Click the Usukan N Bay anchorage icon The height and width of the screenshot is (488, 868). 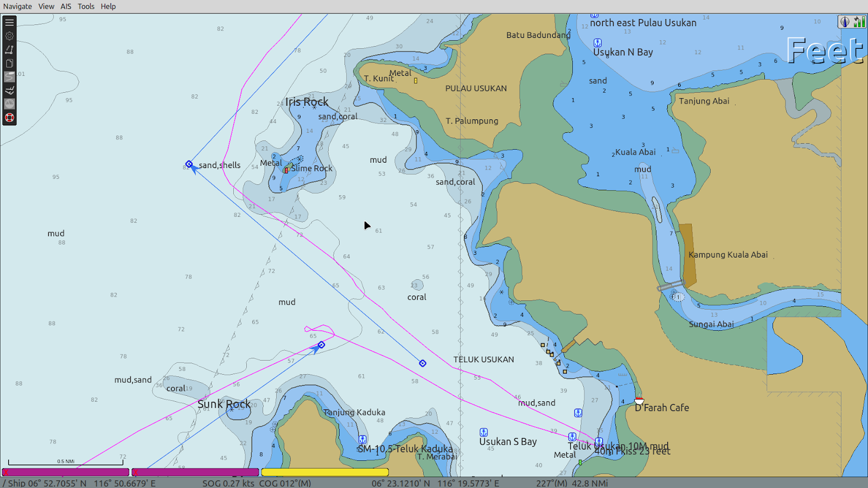tap(597, 43)
